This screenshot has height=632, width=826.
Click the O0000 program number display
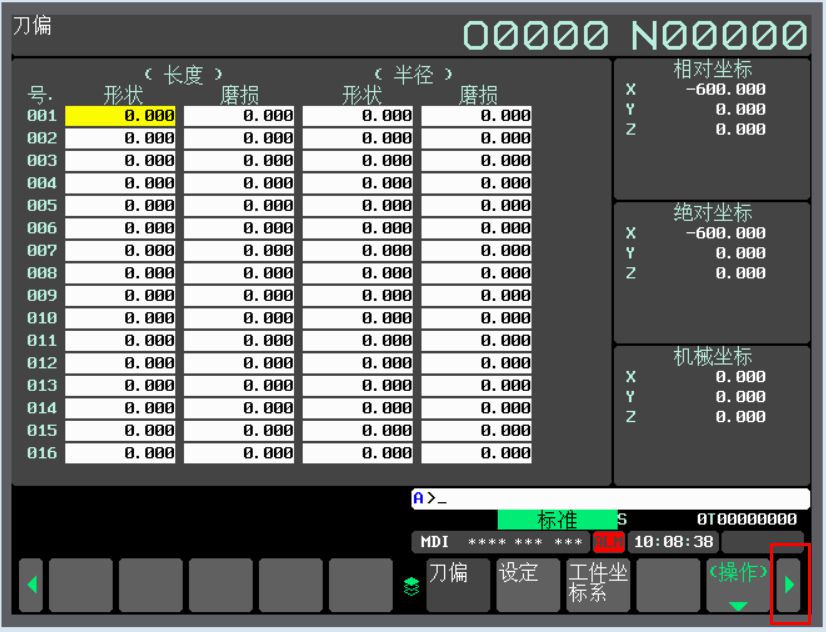click(536, 35)
